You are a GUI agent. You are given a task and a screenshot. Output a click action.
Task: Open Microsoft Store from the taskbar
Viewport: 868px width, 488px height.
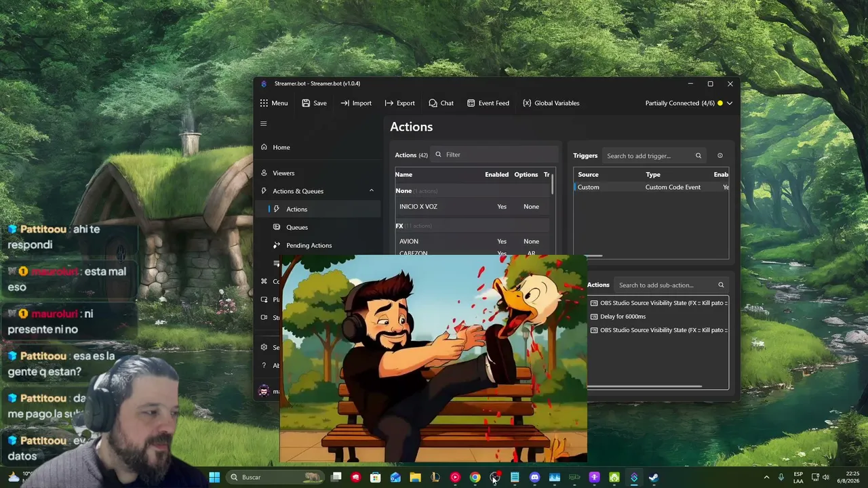[x=375, y=477]
